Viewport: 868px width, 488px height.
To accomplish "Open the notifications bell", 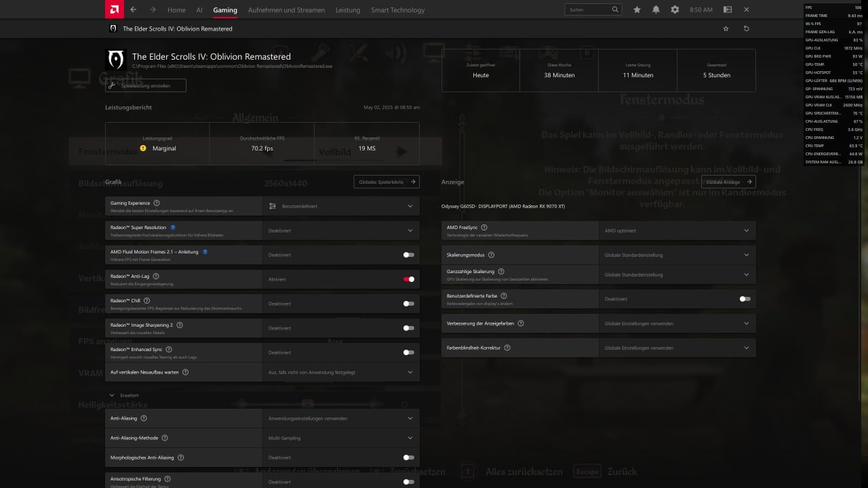I will pos(656,9).
